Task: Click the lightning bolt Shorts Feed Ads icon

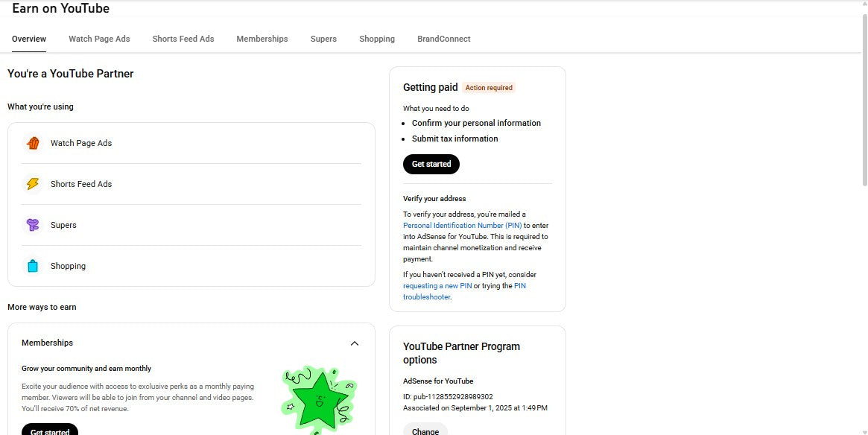Action: pyautogui.click(x=33, y=184)
